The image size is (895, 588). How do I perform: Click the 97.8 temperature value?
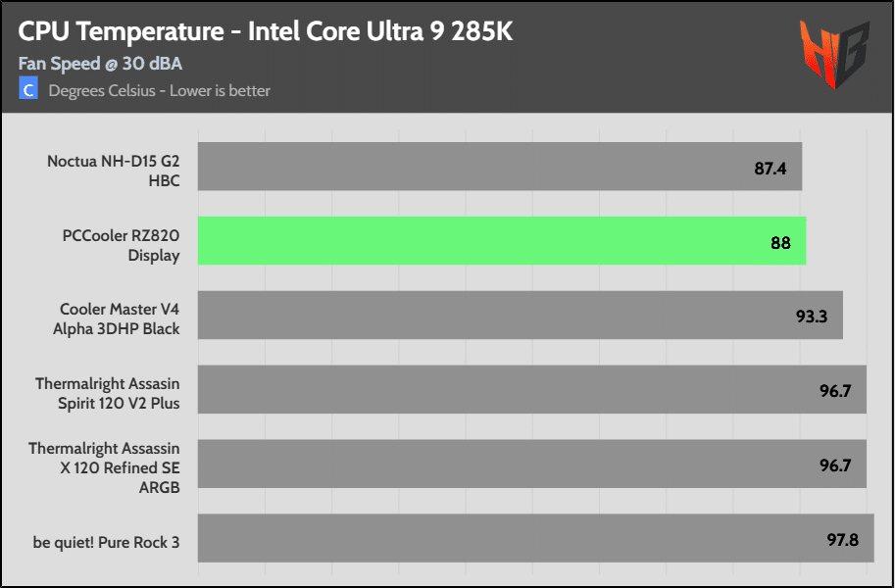point(843,540)
